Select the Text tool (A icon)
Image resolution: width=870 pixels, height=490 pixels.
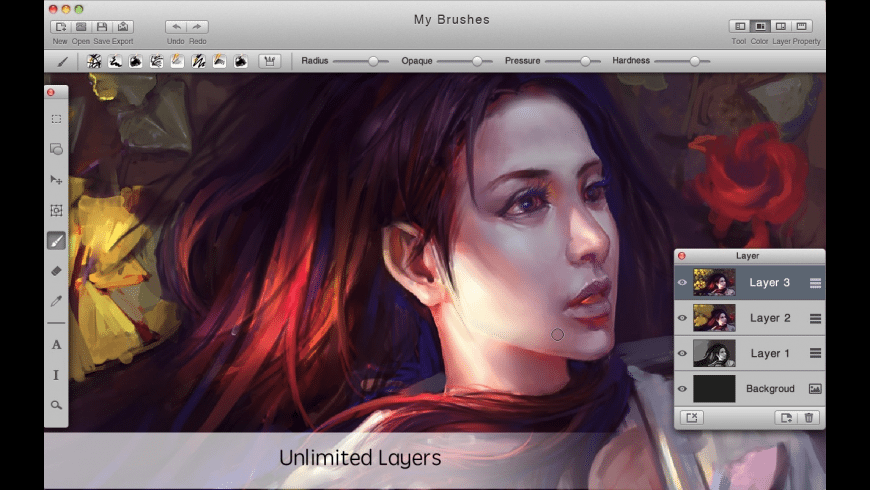coord(56,345)
